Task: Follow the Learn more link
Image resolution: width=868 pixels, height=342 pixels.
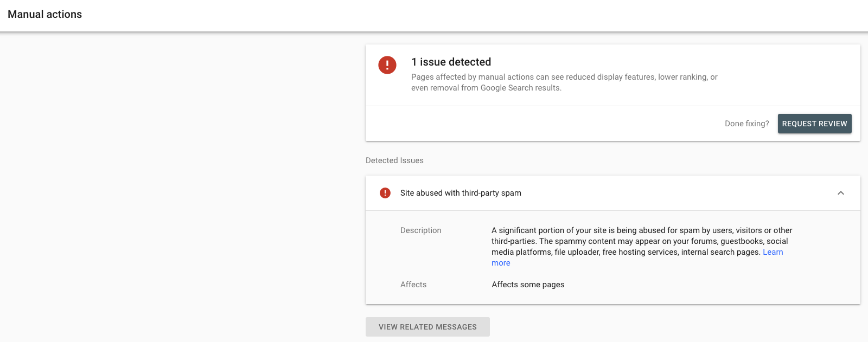Action: click(773, 252)
